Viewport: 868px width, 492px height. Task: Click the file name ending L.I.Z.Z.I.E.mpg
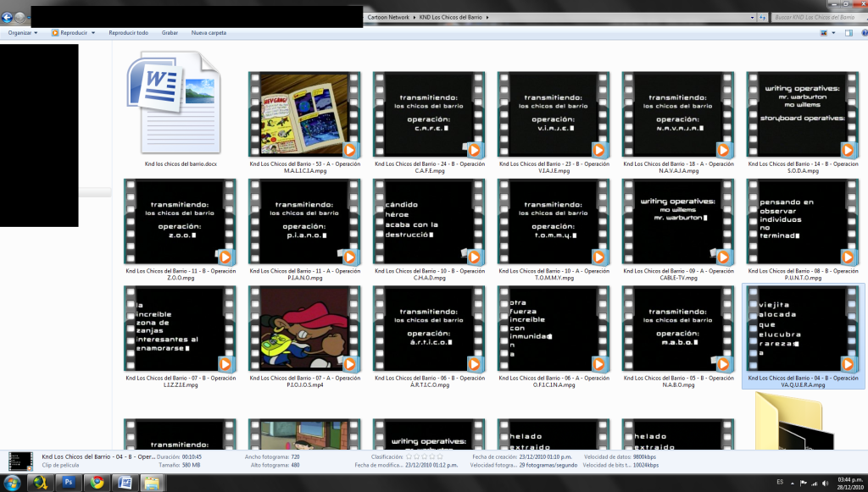tap(180, 381)
